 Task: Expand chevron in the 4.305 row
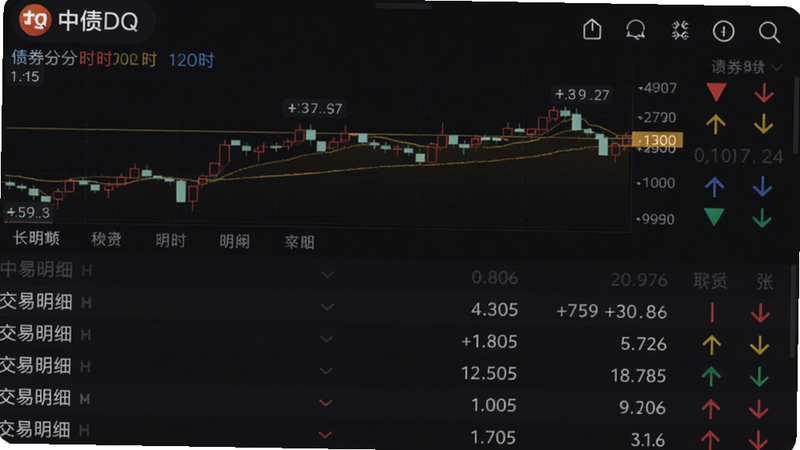327,307
